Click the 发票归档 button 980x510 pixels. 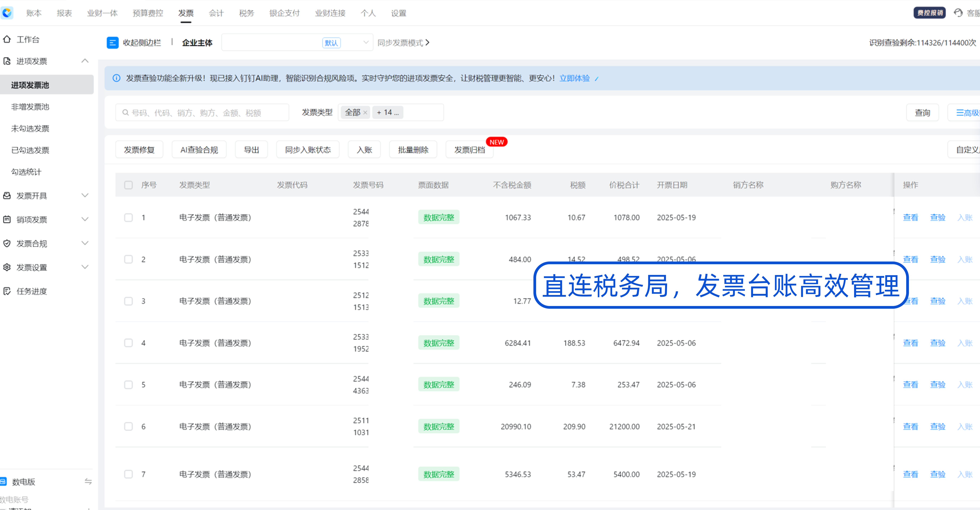pos(469,149)
